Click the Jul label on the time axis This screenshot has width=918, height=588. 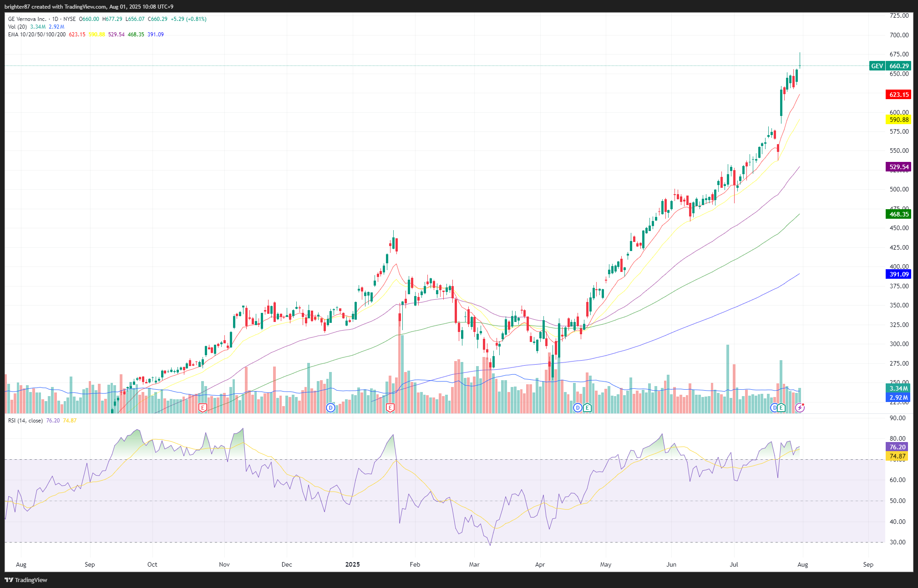734,564
